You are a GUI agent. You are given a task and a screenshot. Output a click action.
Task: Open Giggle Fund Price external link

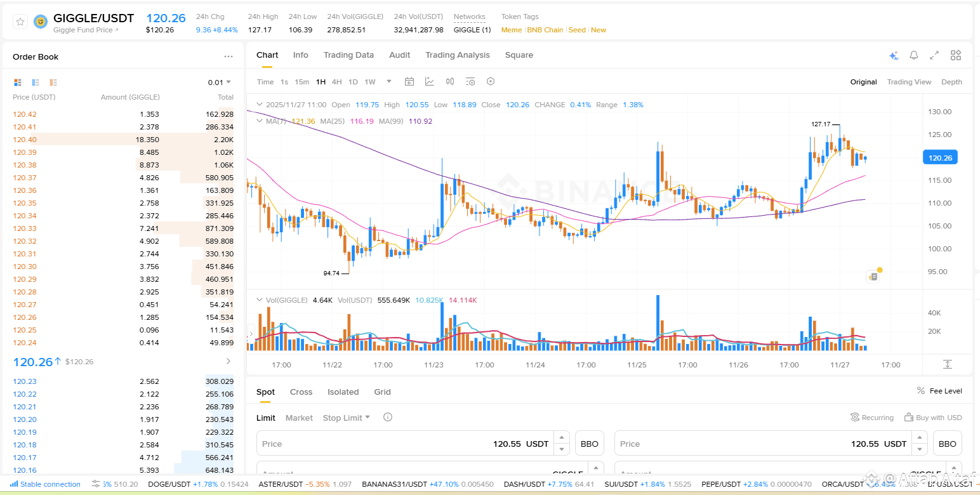coord(86,30)
